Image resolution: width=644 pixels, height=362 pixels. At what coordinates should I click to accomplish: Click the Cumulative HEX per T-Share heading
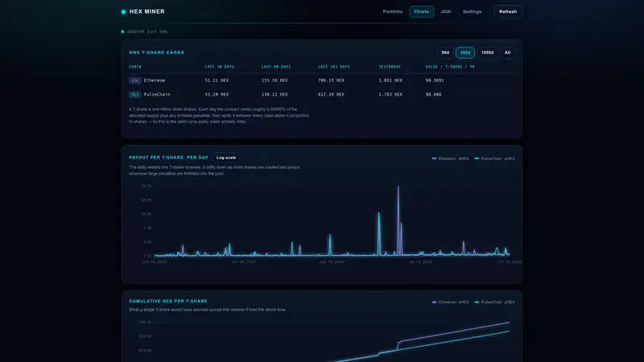(x=168, y=301)
